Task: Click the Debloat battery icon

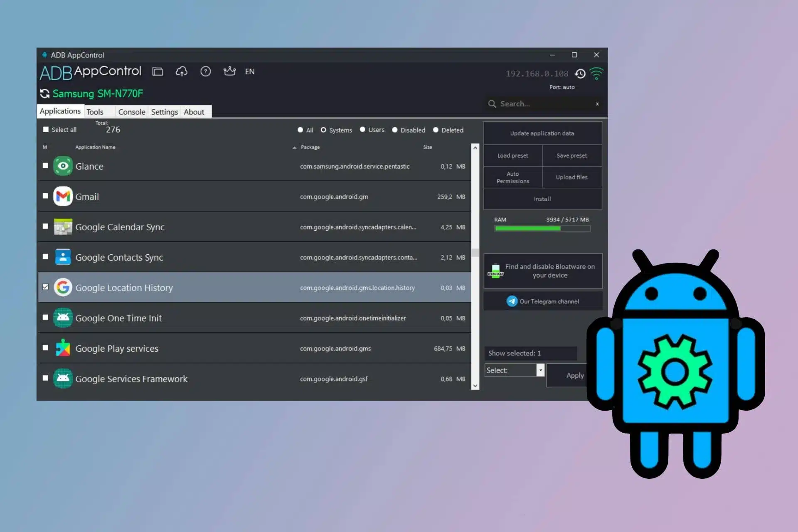Action: point(495,271)
